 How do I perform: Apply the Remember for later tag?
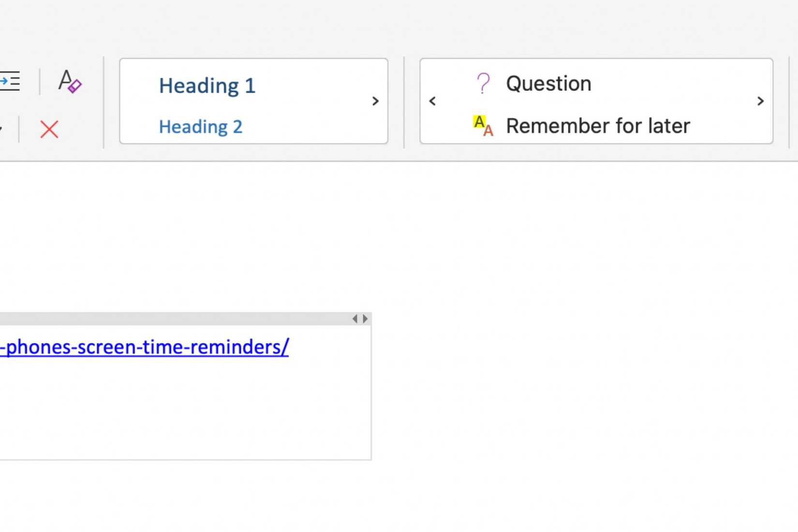598,126
